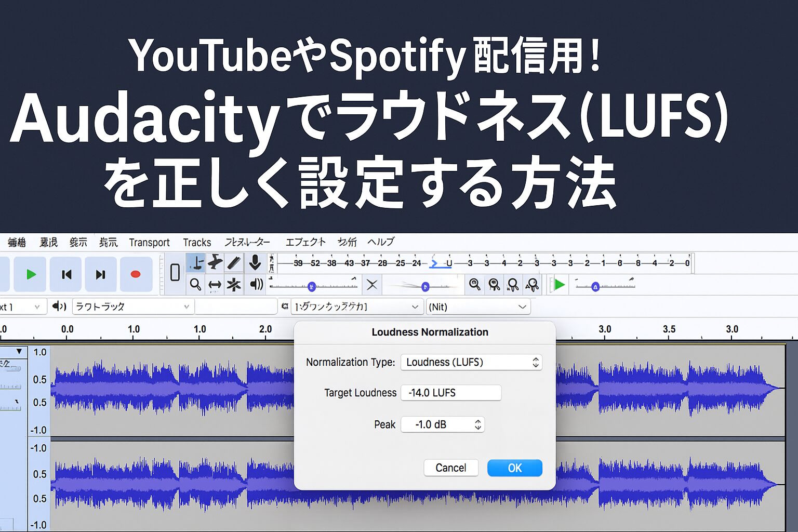Start recording with red Record button
Viewport: 798px width, 532px height.
(136, 274)
